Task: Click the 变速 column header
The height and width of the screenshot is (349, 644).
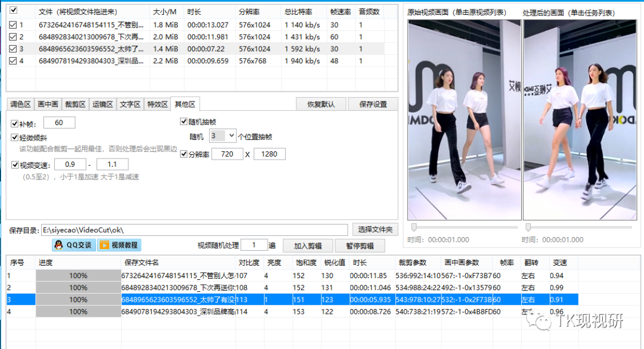Action: click(563, 263)
